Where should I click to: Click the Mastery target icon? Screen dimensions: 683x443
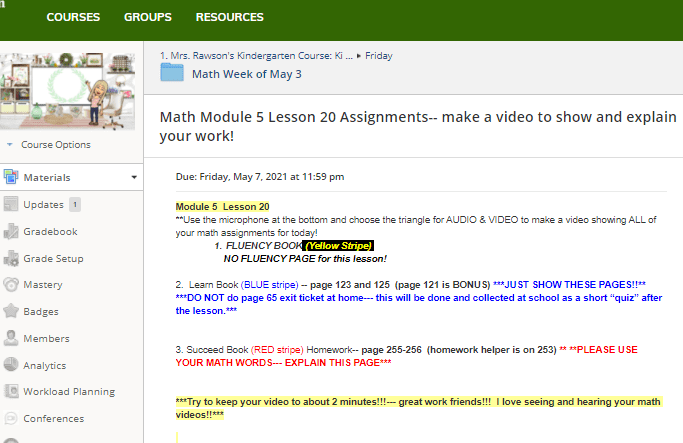tap(11, 284)
